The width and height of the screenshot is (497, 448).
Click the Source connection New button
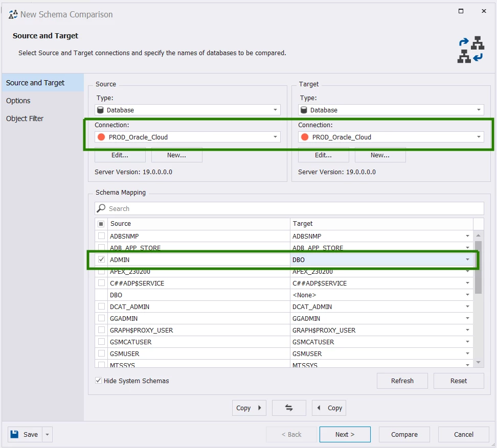[x=176, y=155]
